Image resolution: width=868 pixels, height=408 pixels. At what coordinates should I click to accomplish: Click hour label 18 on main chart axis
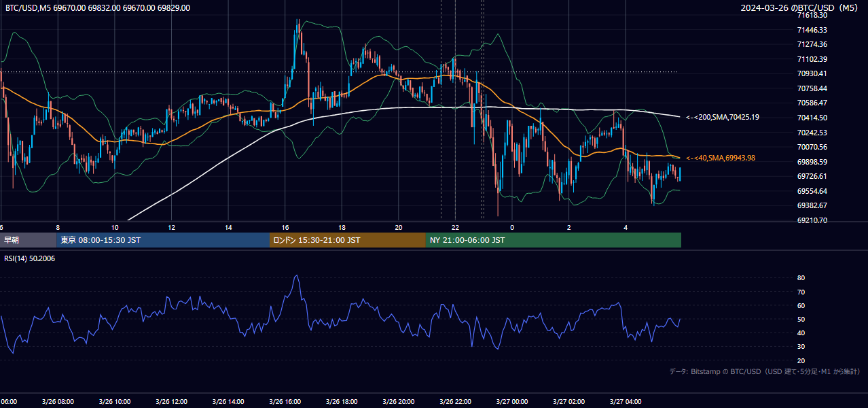pos(342,227)
